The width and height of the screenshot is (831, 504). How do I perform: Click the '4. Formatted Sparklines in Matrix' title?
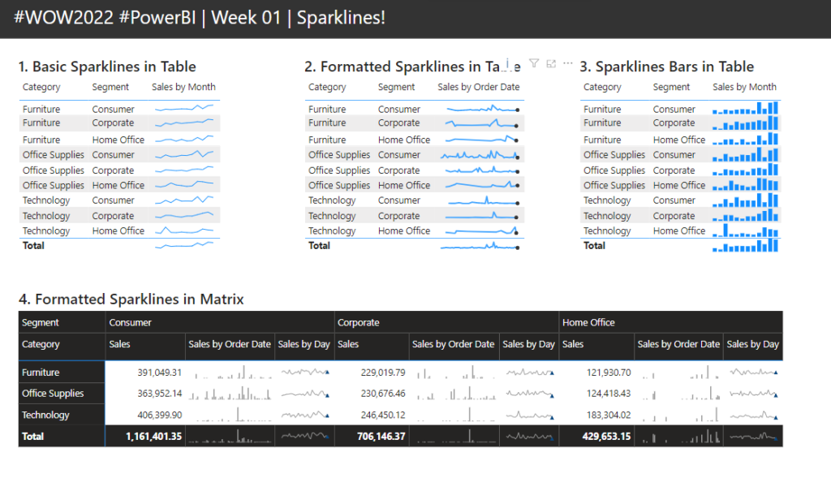131,299
